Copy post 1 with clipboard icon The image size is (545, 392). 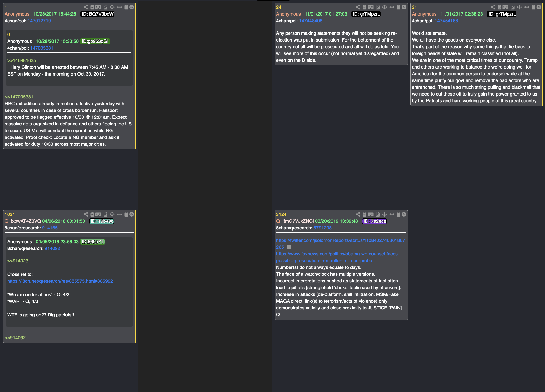(x=126, y=7)
